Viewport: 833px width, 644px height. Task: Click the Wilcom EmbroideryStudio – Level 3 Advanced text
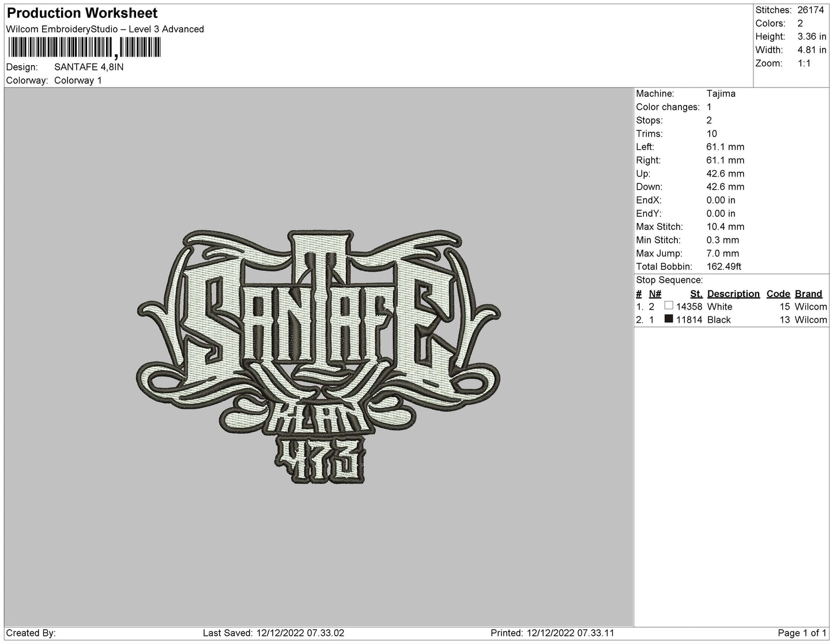[105, 29]
